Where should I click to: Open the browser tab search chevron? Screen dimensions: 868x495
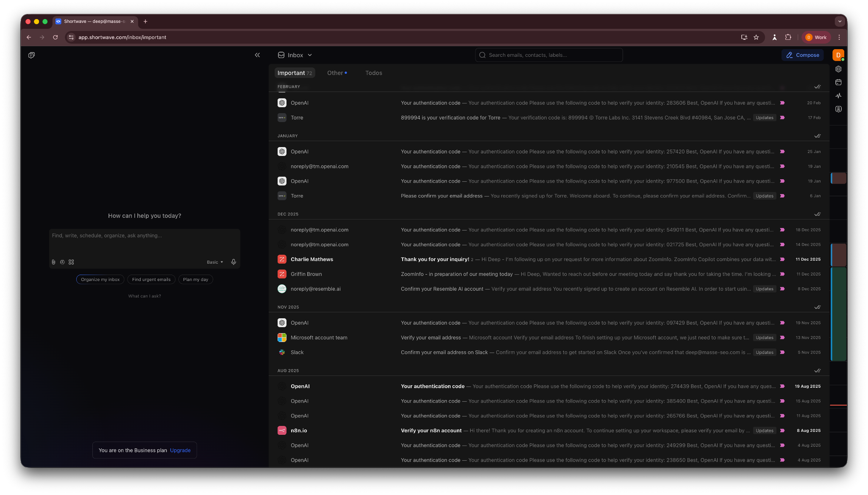click(x=840, y=22)
